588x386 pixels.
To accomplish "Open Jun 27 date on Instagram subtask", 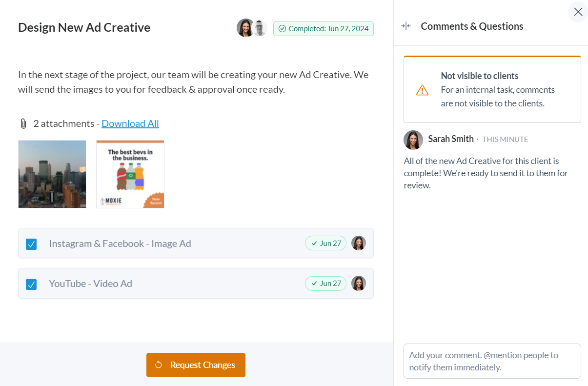I will click(326, 243).
